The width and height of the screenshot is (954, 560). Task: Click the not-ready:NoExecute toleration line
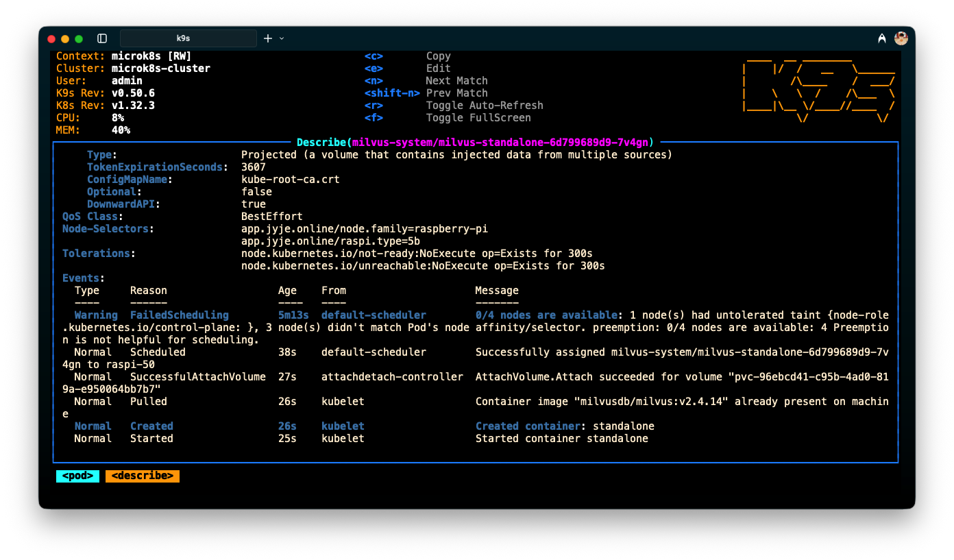(417, 254)
